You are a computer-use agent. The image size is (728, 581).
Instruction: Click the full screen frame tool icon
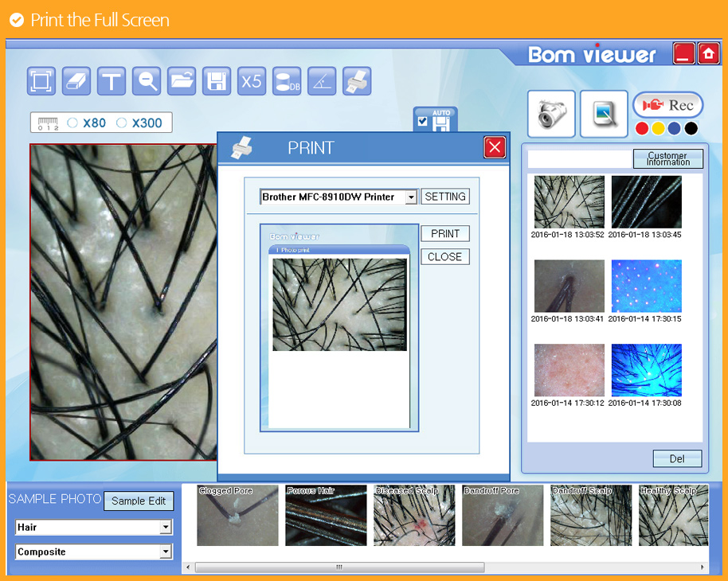tap(41, 80)
